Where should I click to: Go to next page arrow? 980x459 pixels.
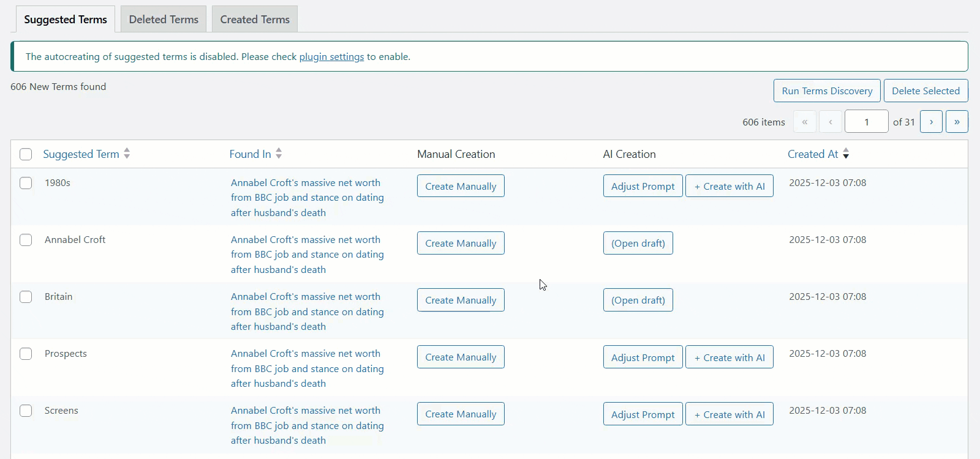931,122
